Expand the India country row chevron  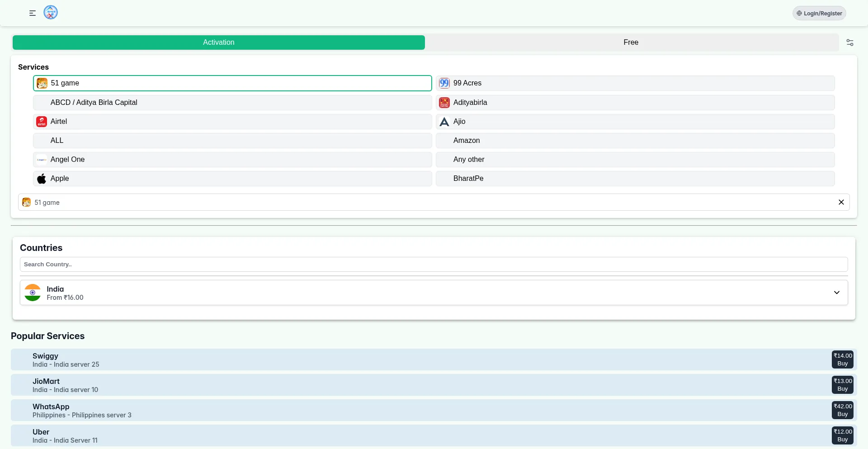(837, 293)
